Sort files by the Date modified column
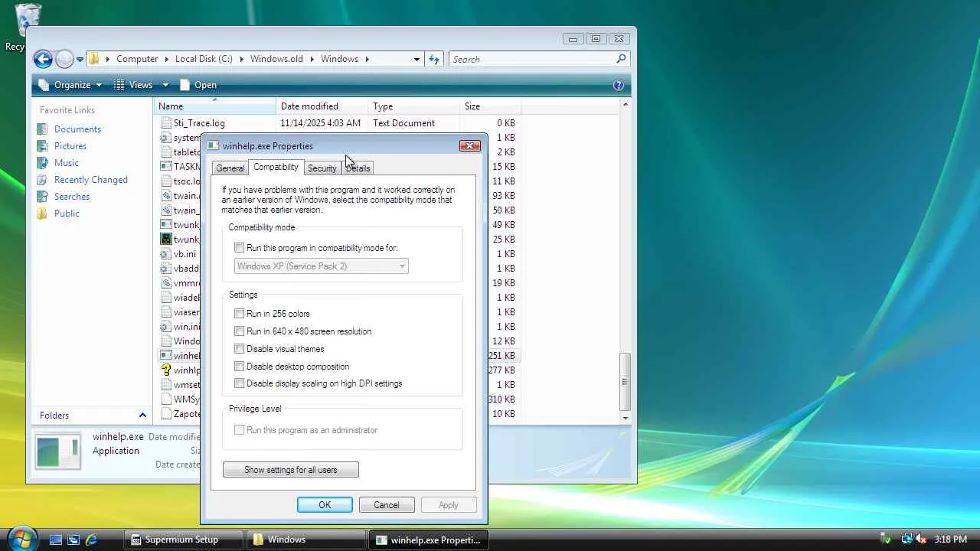 (322, 106)
